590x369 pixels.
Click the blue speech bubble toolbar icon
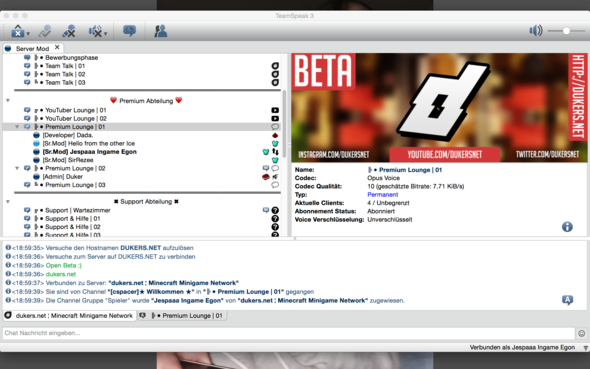(x=129, y=31)
